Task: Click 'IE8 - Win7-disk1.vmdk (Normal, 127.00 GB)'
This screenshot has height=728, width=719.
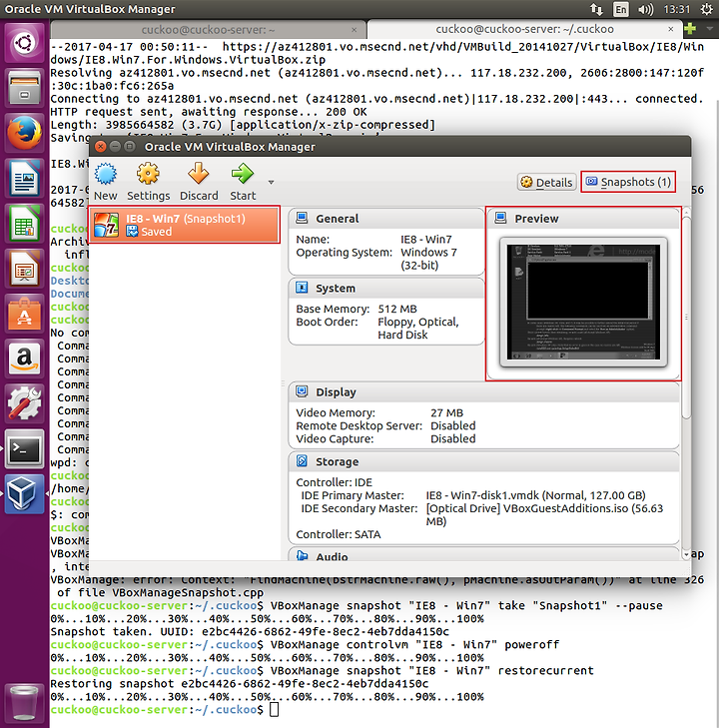Action: [x=535, y=495]
